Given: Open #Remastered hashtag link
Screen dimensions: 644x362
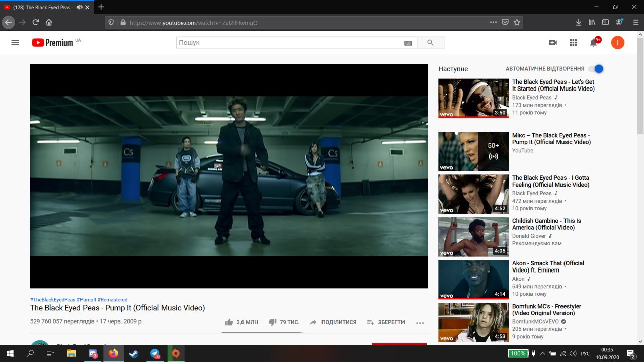Looking at the screenshot, I should point(113,300).
